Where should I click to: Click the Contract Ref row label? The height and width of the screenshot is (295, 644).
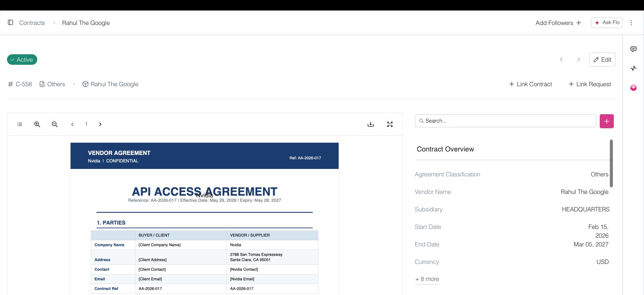106,289
